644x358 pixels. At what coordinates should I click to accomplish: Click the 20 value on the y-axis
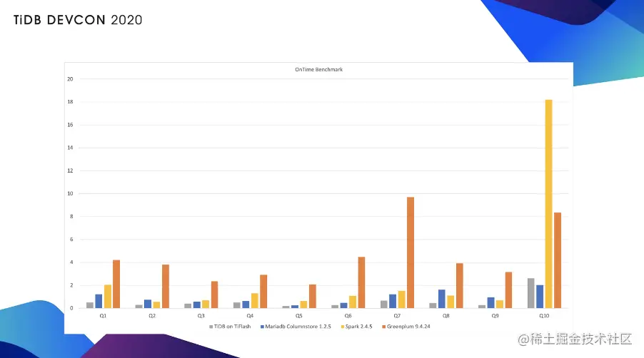[70, 79]
